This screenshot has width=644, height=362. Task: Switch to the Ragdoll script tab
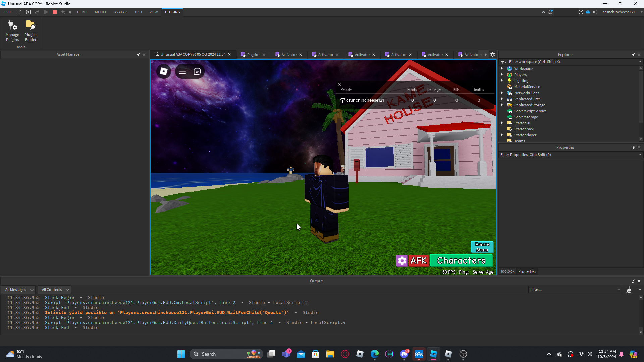(x=253, y=55)
